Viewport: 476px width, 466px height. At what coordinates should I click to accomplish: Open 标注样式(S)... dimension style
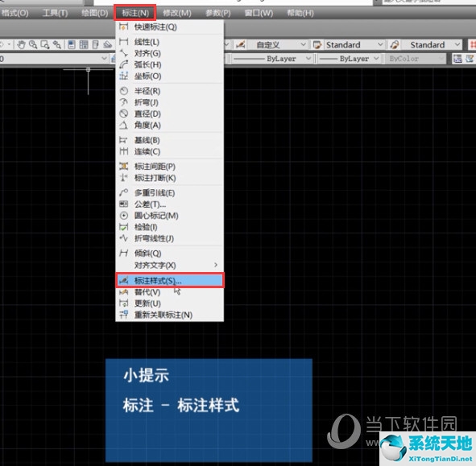pos(170,280)
